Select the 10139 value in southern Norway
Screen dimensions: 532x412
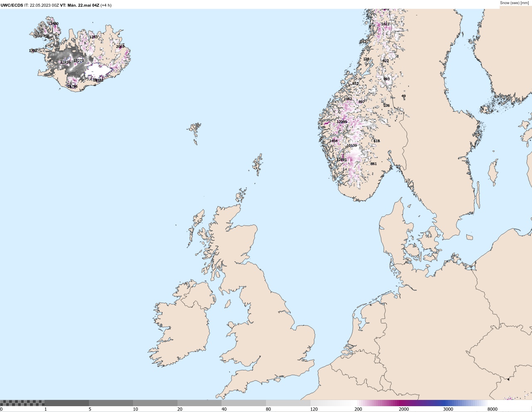pos(352,146)
